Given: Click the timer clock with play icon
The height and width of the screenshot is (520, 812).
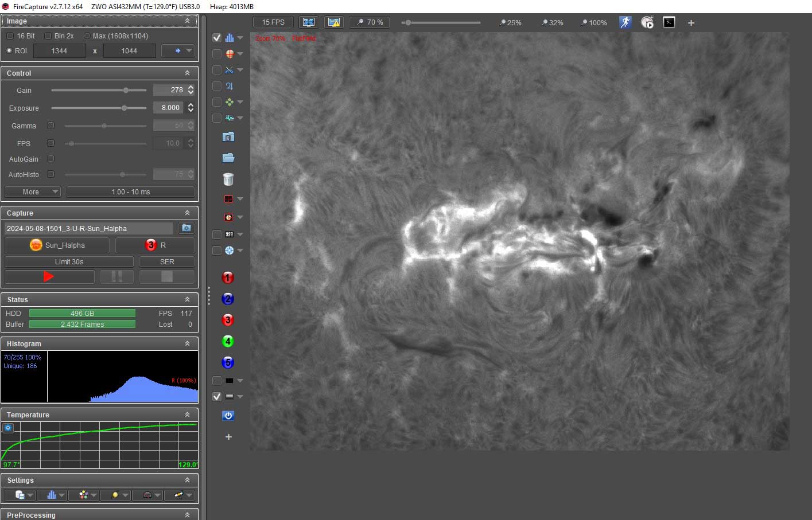Looking at the screenshot, I should 647,22.
